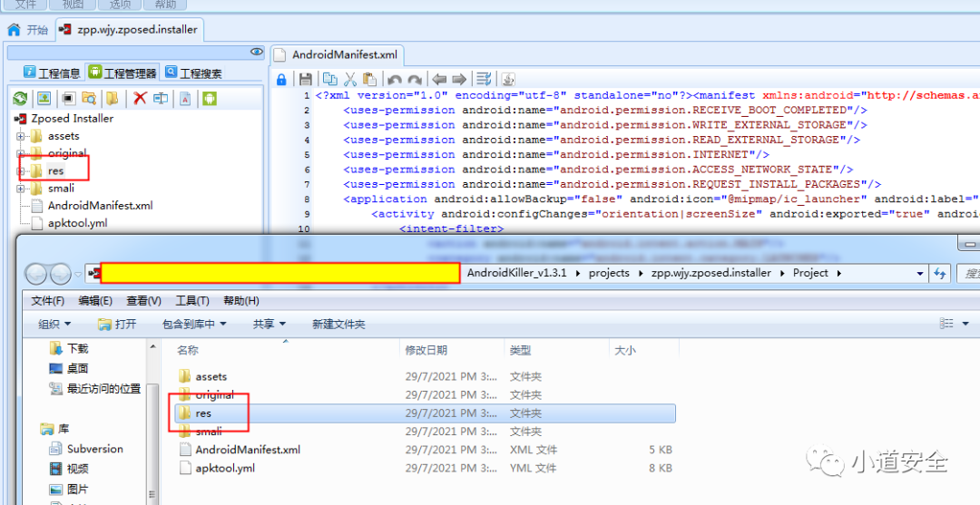Click the AndroidKiller_v1.3.1 breadcrumb segment
The height and width of the screenshot is (505, 980).
[x=516, y=274]
